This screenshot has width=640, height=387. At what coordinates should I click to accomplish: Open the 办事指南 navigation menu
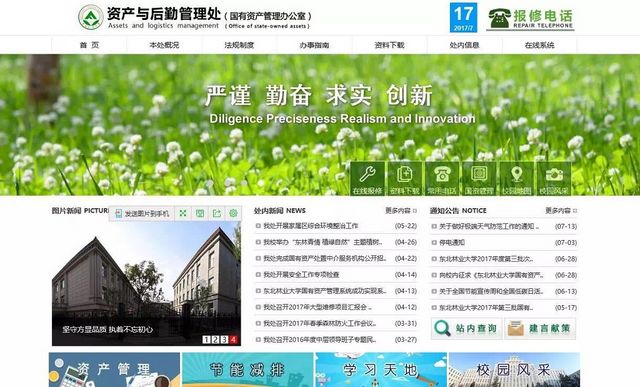coord(314,45)
